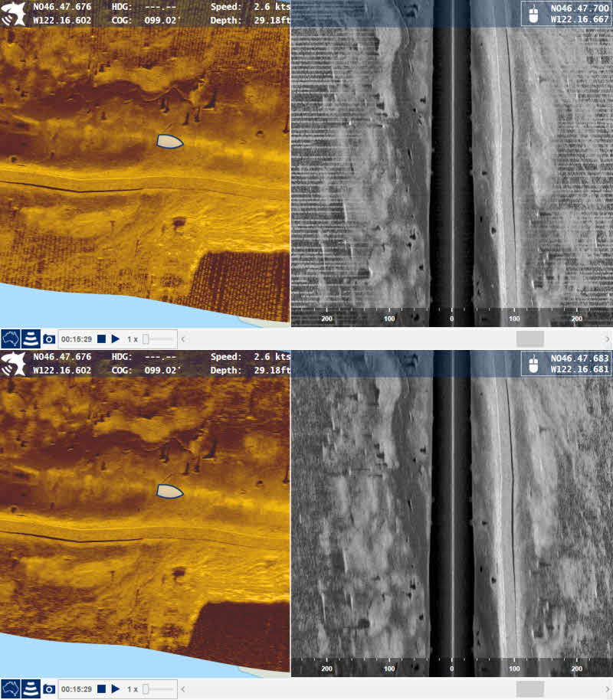
Task: Click the sonar view icon in lower toolbar
Action: pyautogui.click(x=31, y=689)
